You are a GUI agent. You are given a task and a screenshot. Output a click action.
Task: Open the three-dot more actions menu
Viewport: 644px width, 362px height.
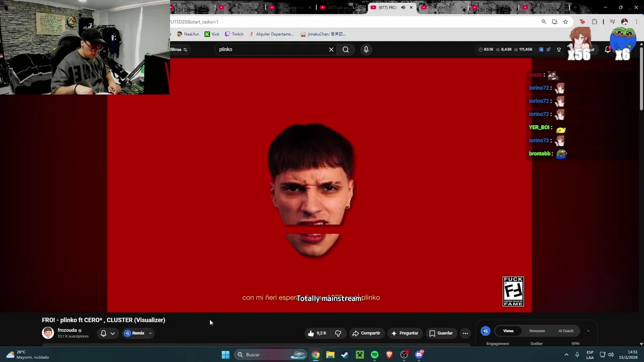coord(465,333)
